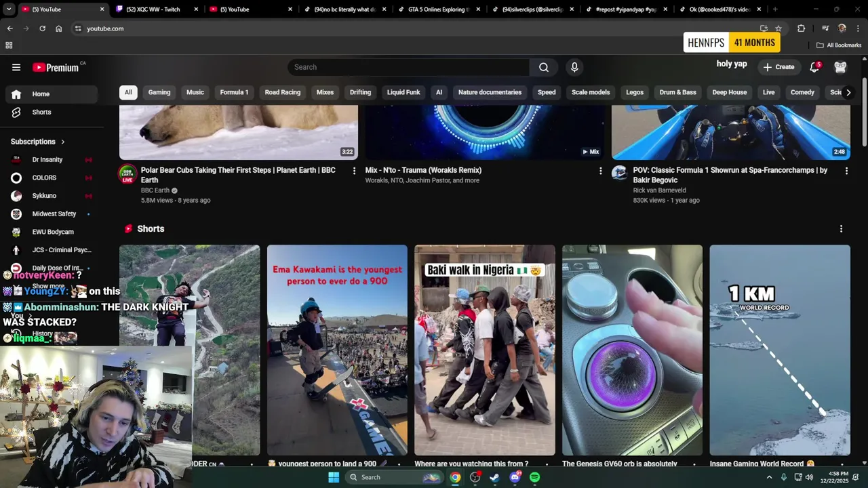Open COLORS channel subscription
868x488 pixels.
pos(52,178)
